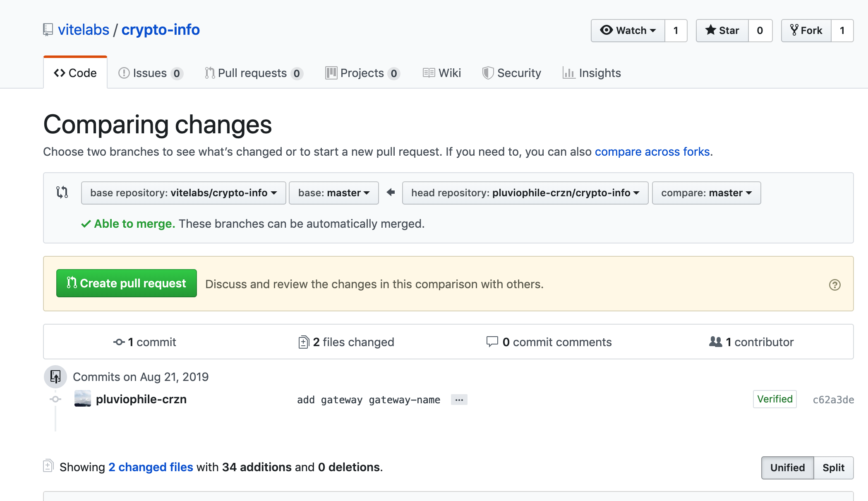Open the Wiki tab
Image resolution: width=868 pixels, height=501 pixels.
click(442, 73)
